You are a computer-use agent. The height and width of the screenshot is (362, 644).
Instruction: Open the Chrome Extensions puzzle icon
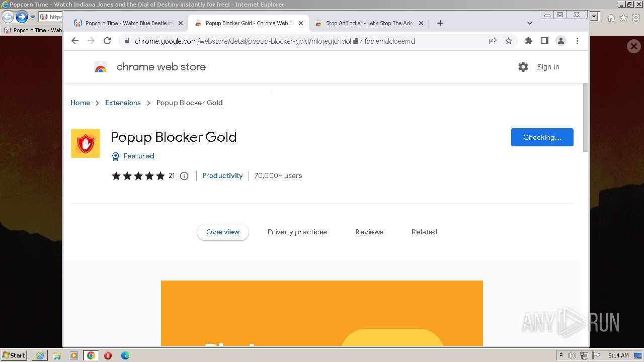pyautogui.click(x=528, y=41)
